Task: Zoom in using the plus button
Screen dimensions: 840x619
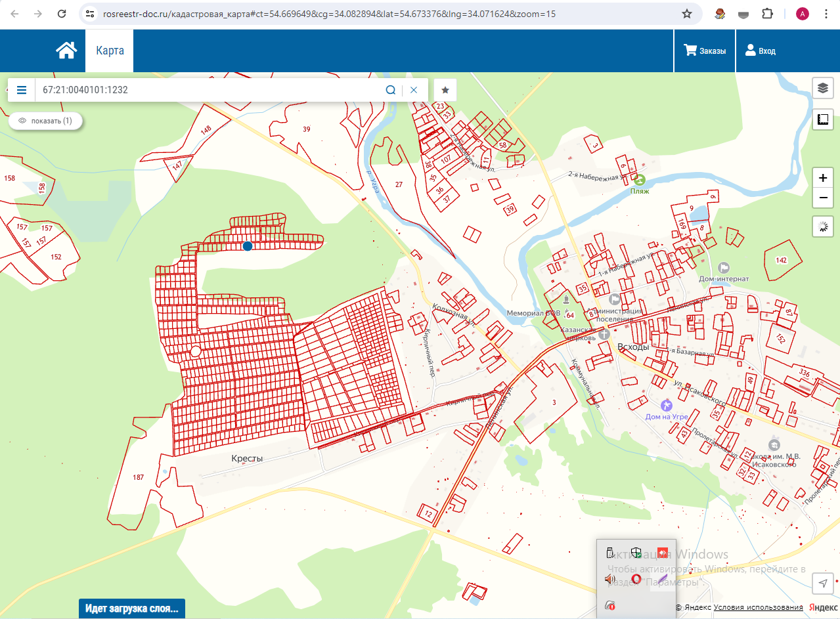Action: [x=822, y=178]
